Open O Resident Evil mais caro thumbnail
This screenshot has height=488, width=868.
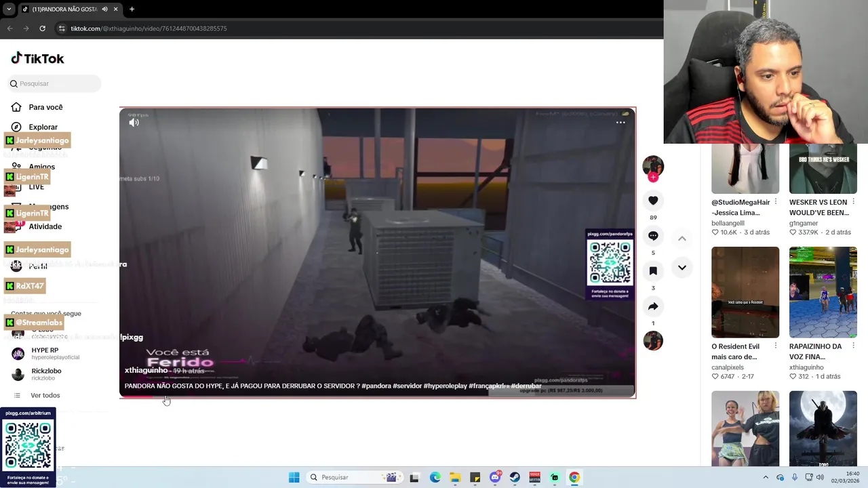point(745,292)
